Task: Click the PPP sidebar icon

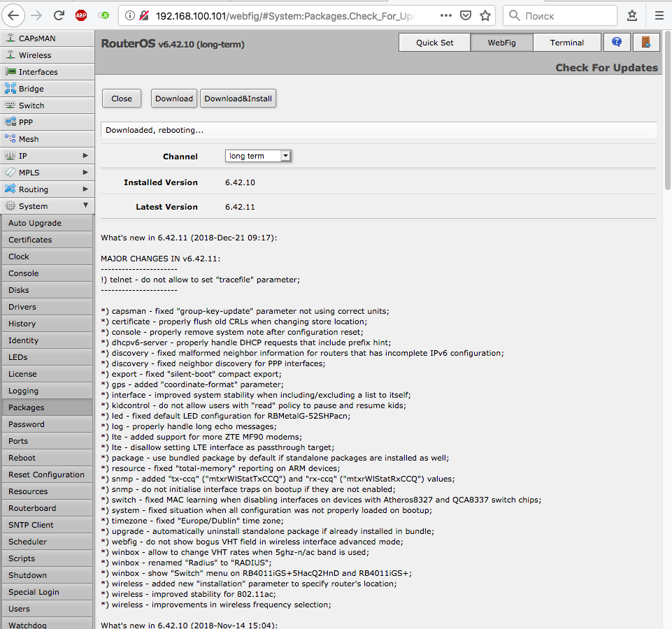Action: [10, 122]
